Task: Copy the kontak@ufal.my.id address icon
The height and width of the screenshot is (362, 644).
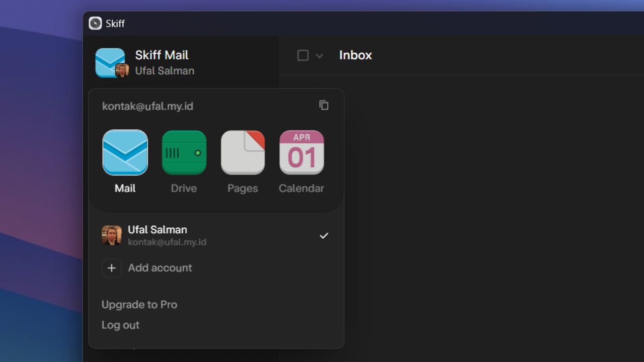Action: (324, 105)
